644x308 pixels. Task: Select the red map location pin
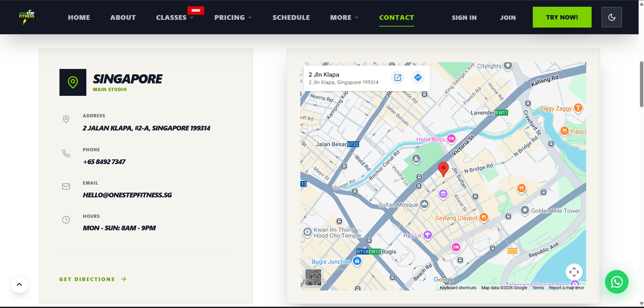(x=443, y=169)
